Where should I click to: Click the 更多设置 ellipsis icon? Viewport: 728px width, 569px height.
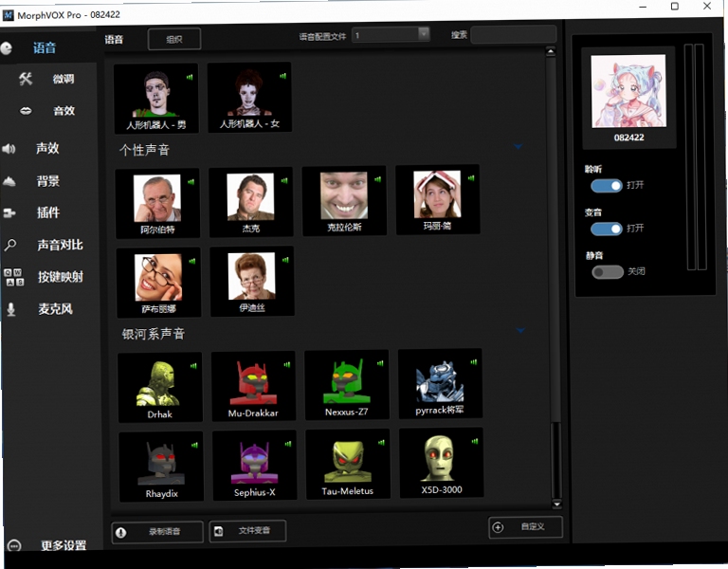pyautogui.click(x=14, y=546)
